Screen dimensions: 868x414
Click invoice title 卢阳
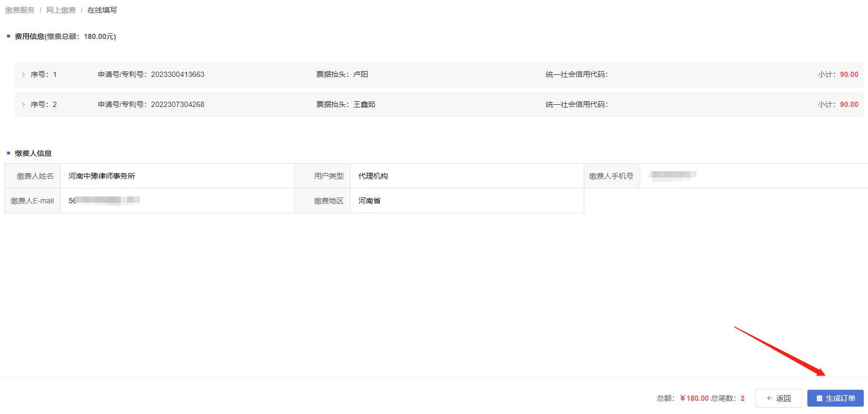click(361, 74)
